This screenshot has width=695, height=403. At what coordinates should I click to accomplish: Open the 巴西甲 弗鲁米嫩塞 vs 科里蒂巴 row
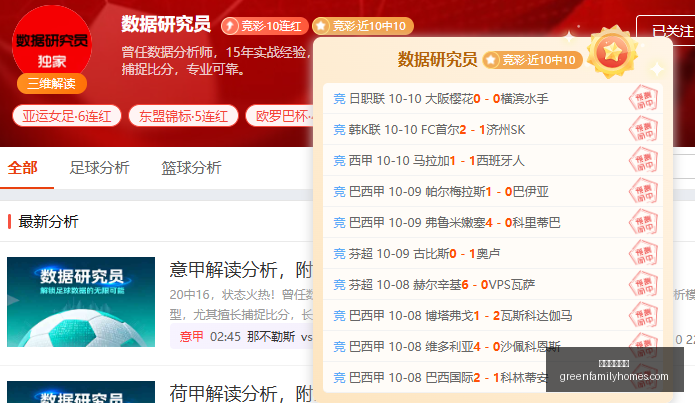pyautogui.click(x=493, y=223)
